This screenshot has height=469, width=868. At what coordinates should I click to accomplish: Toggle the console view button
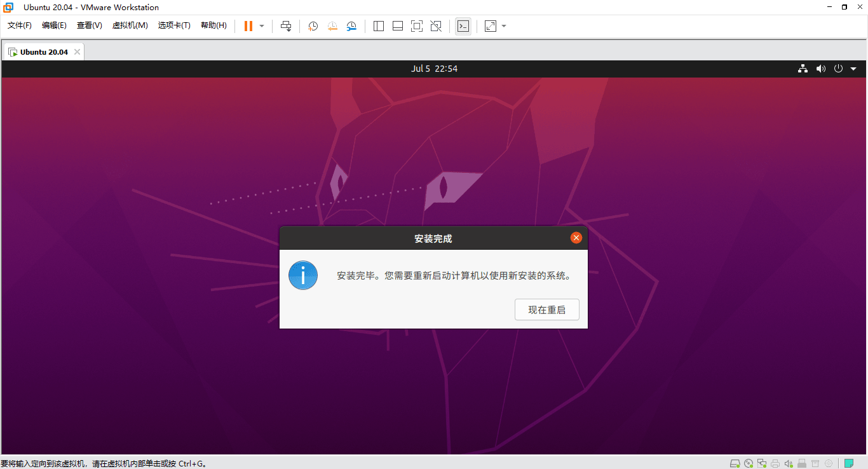(x=463, y=26)
